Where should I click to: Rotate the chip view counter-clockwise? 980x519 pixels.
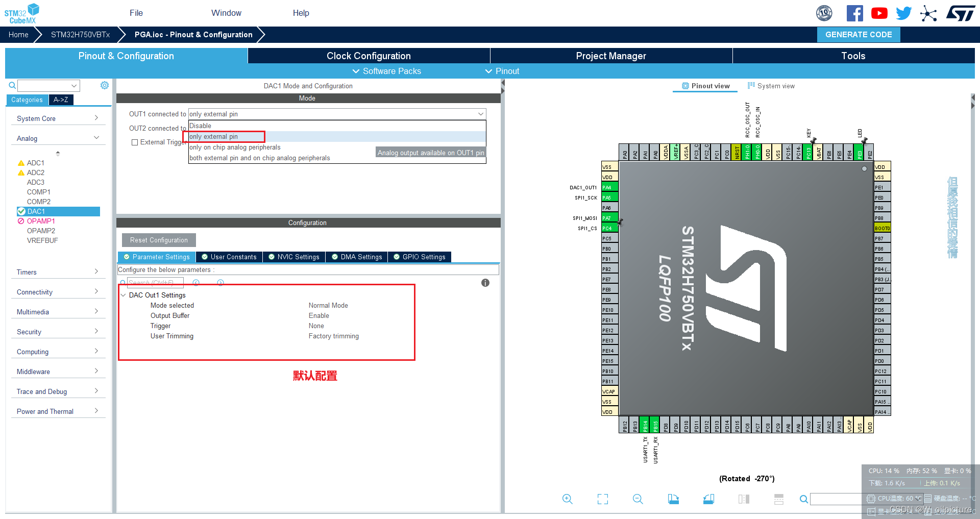(708, 499)
